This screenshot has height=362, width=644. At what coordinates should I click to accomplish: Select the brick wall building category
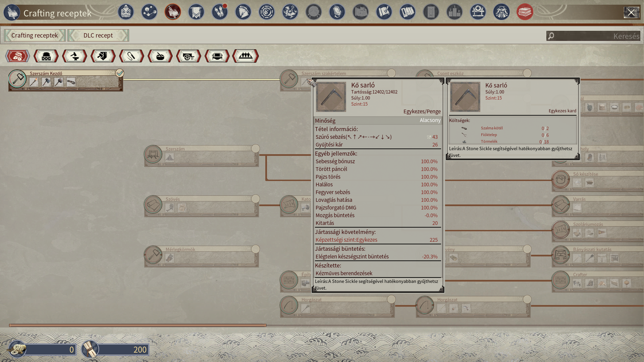[46, 56]
